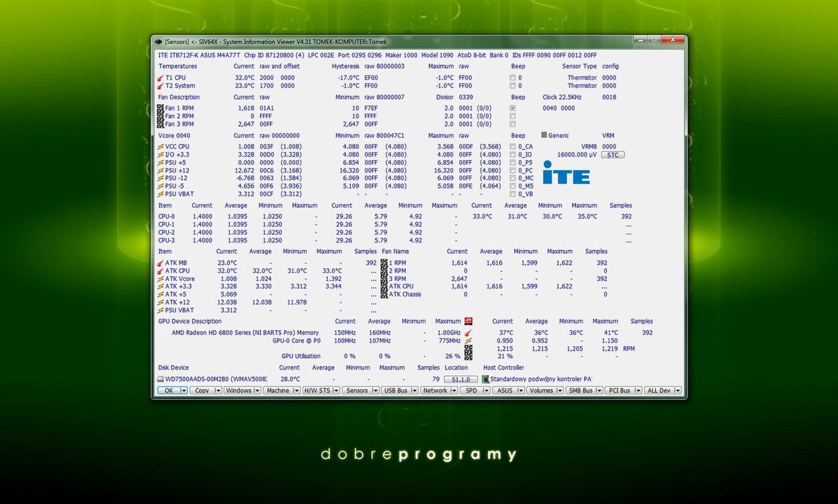Click the GPU Utilisation label

point(301,356)
